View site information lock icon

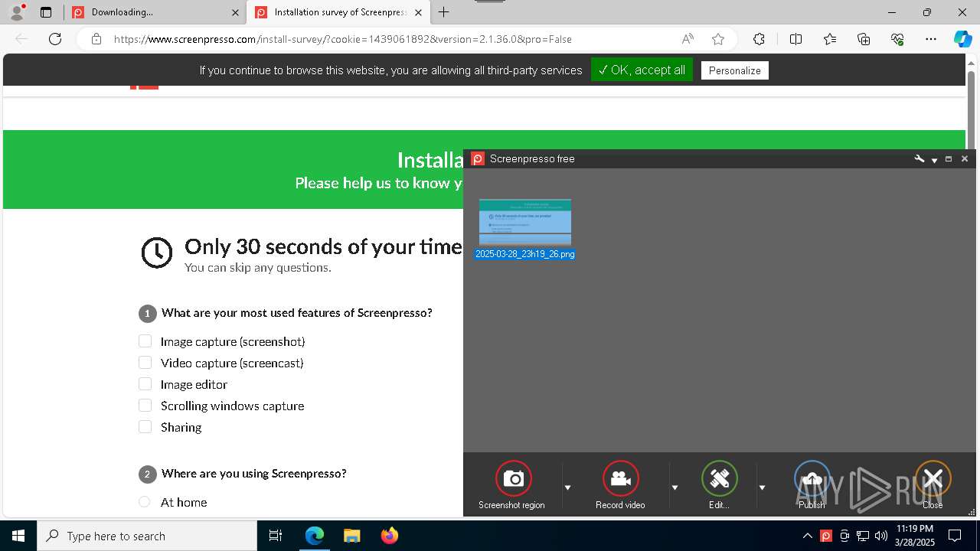(x=96, y=39)
